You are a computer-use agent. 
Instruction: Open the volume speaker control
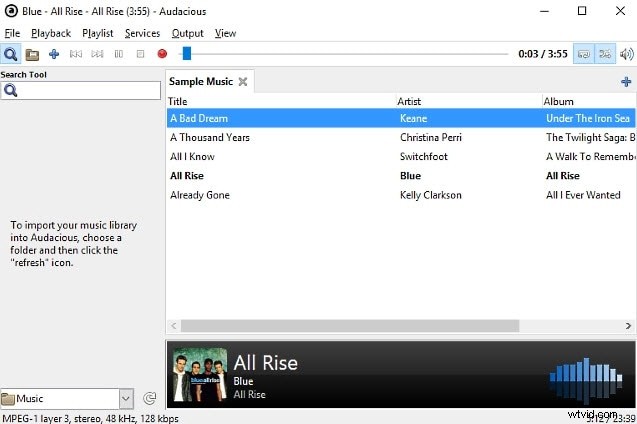point(626,54)
